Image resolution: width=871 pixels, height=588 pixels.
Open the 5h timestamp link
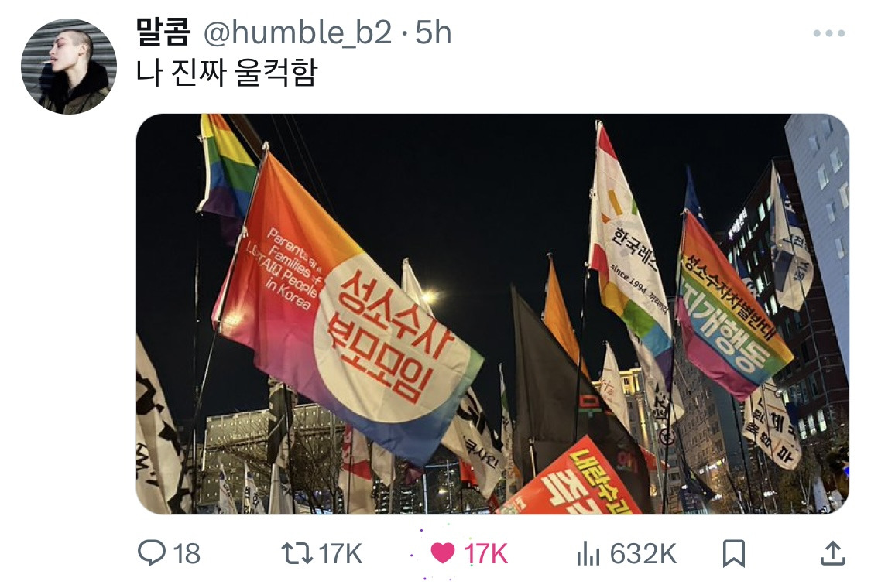click(x=434, y=32)
